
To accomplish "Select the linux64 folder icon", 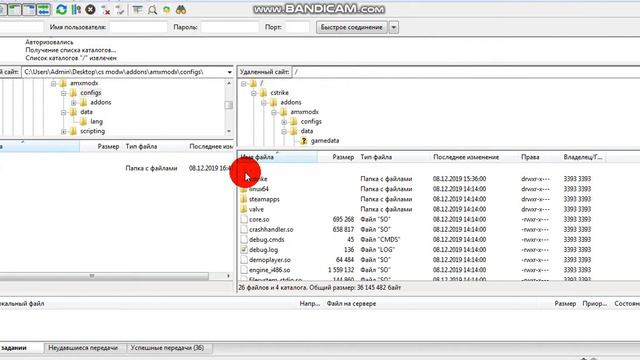I will (244, 189).
